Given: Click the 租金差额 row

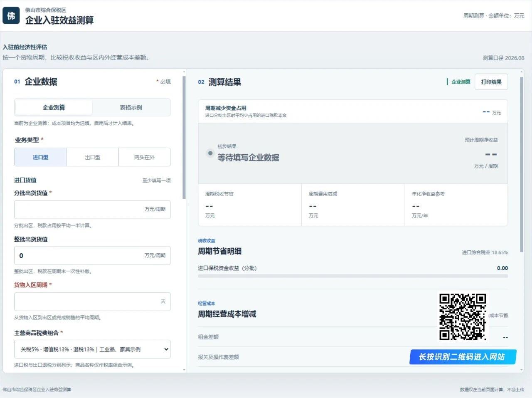Looking at the screenshot, I should (x=353, y=337).
